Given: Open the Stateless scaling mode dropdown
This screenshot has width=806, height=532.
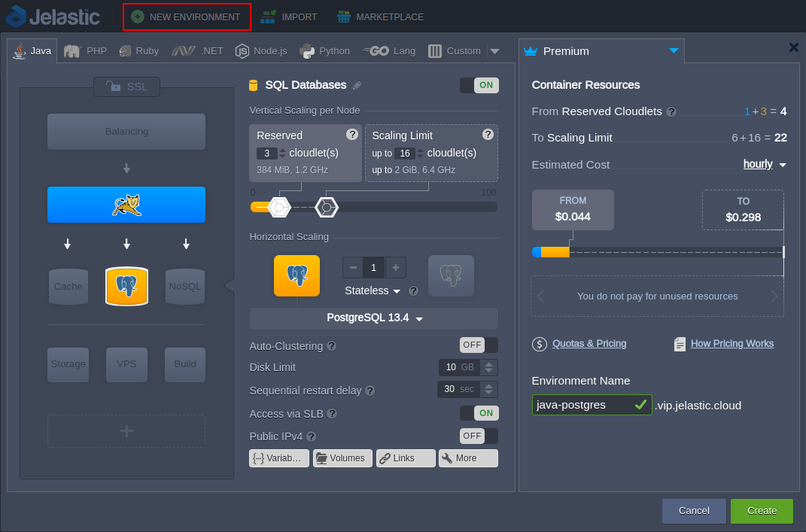Looking at the screenshot, I should pos(373,291).
